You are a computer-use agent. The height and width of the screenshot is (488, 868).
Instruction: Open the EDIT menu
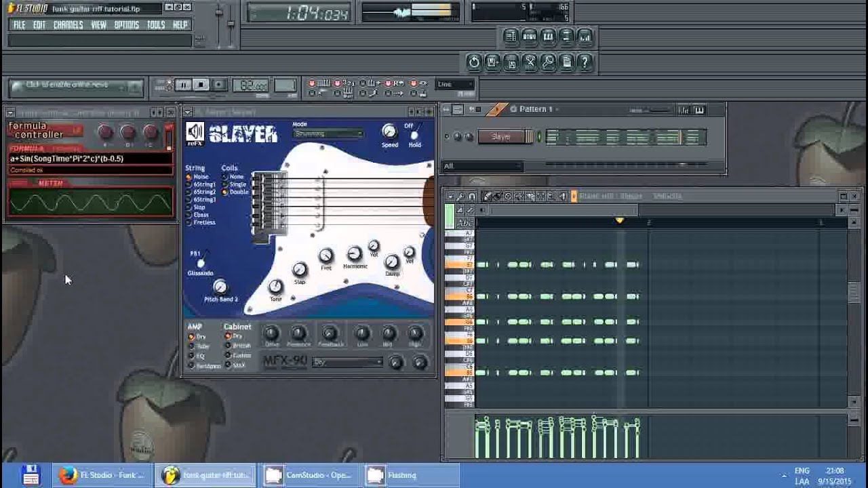[39, 25]
